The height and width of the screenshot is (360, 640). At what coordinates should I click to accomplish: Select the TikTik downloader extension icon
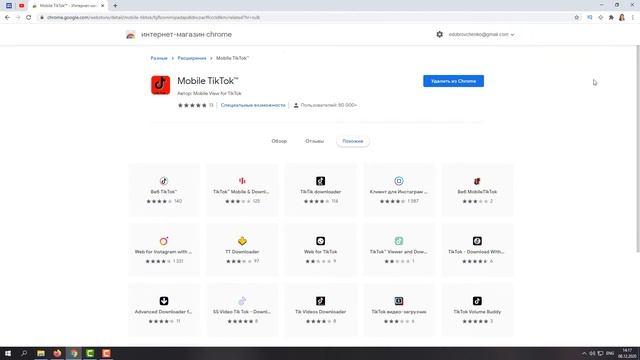(320, 181)
